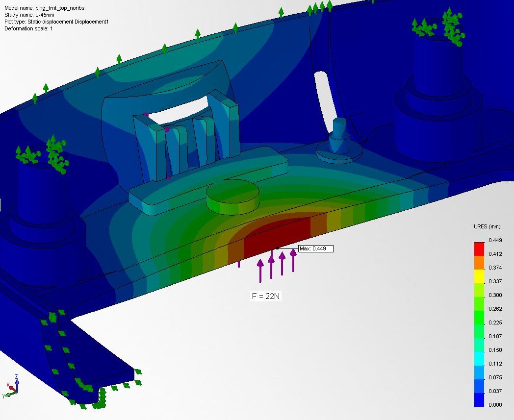Click the Deformation scale: 1 text
Image resolution: width=514 pixels, height=420 pixels.
pos(28,29)
